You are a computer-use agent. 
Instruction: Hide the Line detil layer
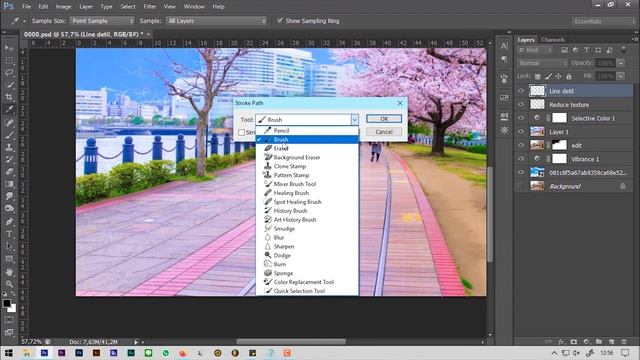tap(521, 91)
